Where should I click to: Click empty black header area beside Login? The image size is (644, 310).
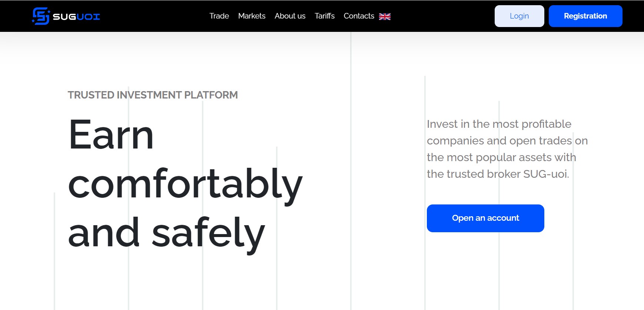[443, 16]
